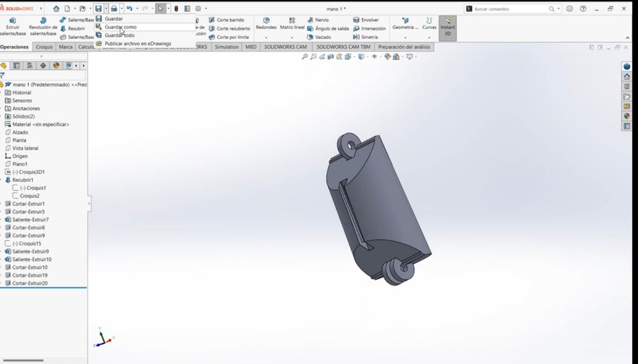Open dropdown arrow under Matriz lineal

tap(292, 38)
